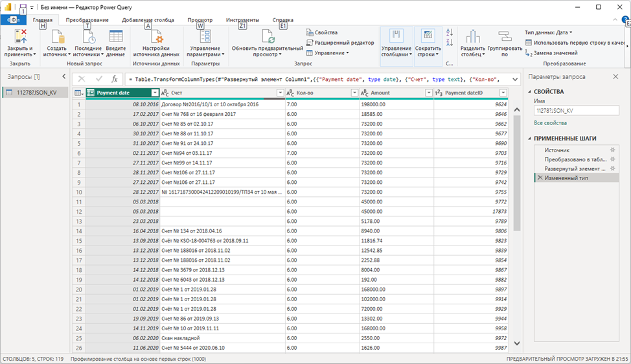
Task: Click the Group By (Группировать по) icon
Action: tap(505, 36)
